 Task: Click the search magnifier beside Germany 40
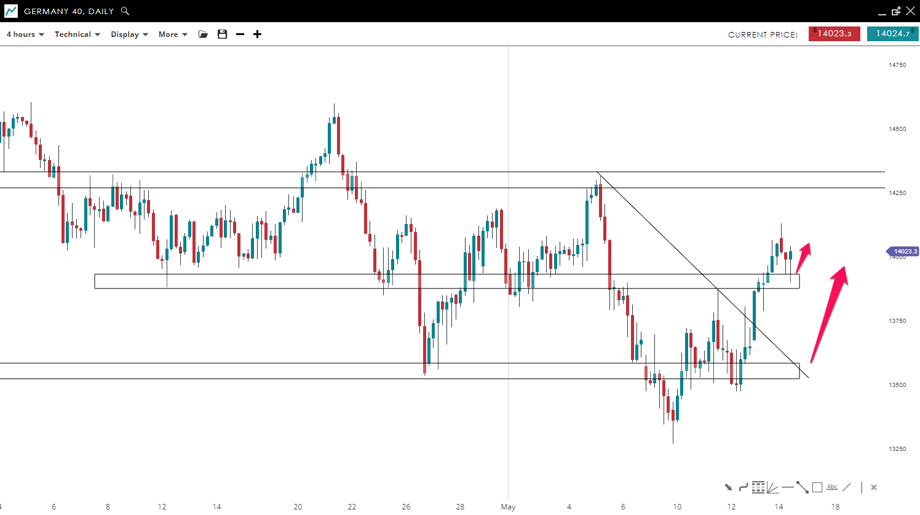pos(125,11)
